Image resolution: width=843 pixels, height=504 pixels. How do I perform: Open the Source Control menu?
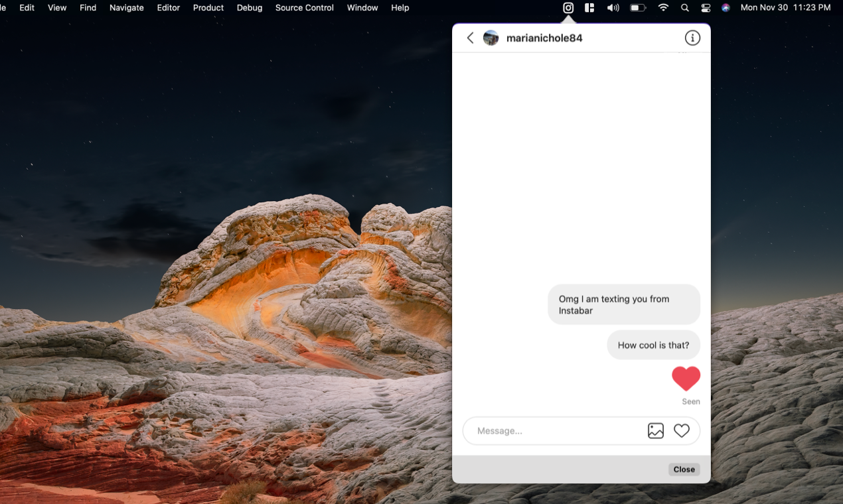click(304, 7)
